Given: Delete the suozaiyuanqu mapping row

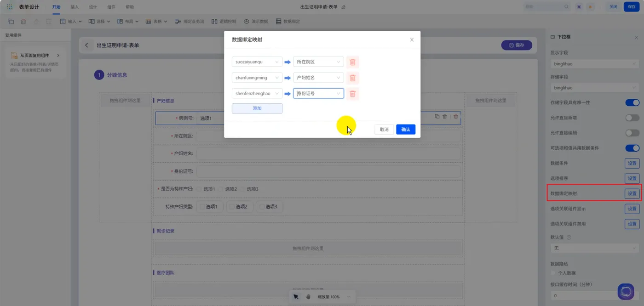Looking at the screenshot, I should (x=353, y=62).
